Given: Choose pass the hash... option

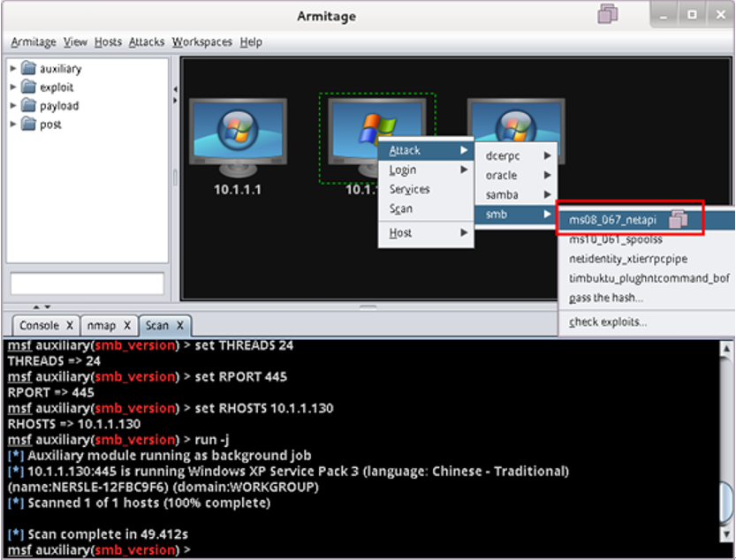Looking at the screenshot, I should pyautogui.click(x=647, y=298).
